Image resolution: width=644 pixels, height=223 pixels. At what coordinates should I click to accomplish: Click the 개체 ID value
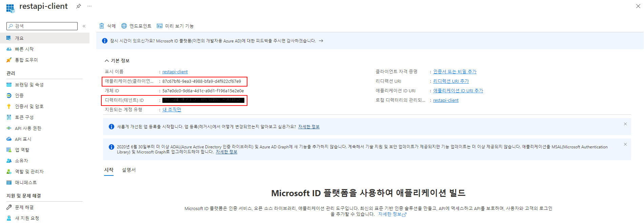[x=203, y=91]
